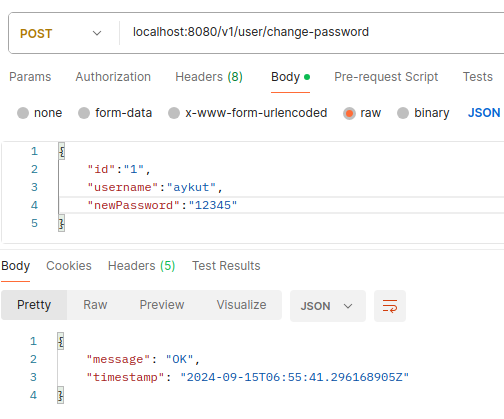This screenshot has height=419, width=504.
Task: Open response Headers (5) tab
Action: tap(141, 266)
